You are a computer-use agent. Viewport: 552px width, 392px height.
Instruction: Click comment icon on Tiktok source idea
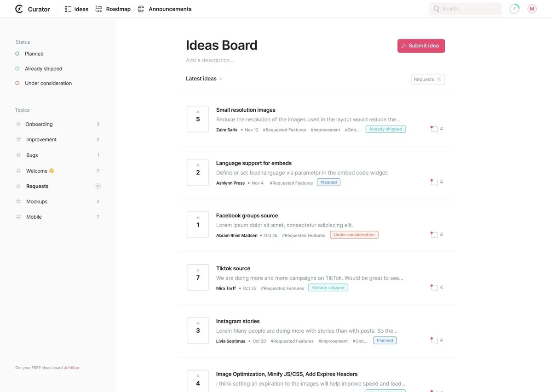[x=434, y=288]
